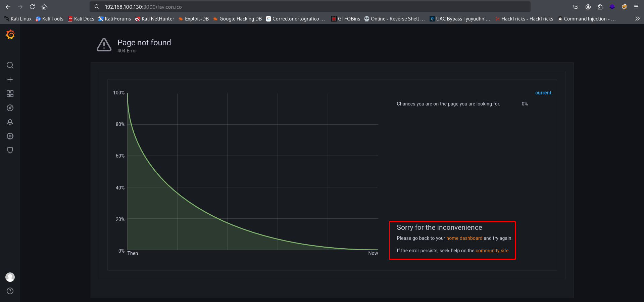644x302 pixels.
Task: Open the Help question mark icon
Action: click(10, 291)
